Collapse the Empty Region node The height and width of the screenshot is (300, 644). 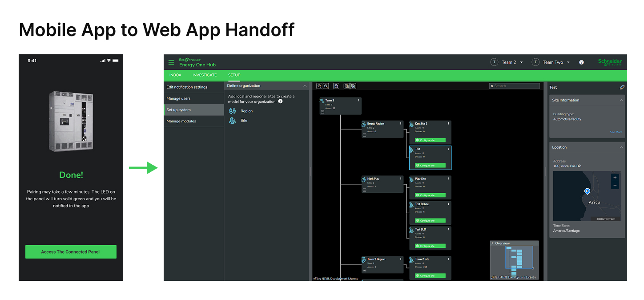pos(364,135)
